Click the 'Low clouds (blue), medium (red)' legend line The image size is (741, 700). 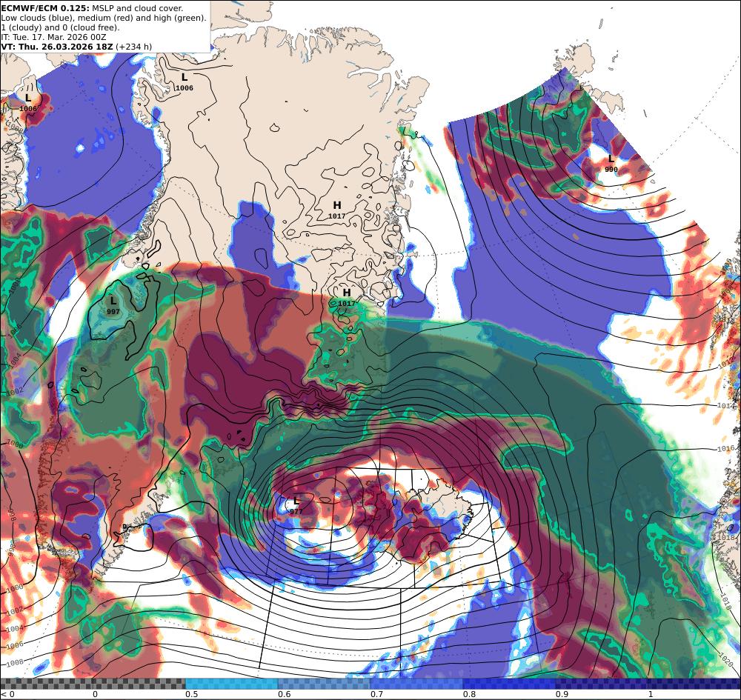[104, 18]
